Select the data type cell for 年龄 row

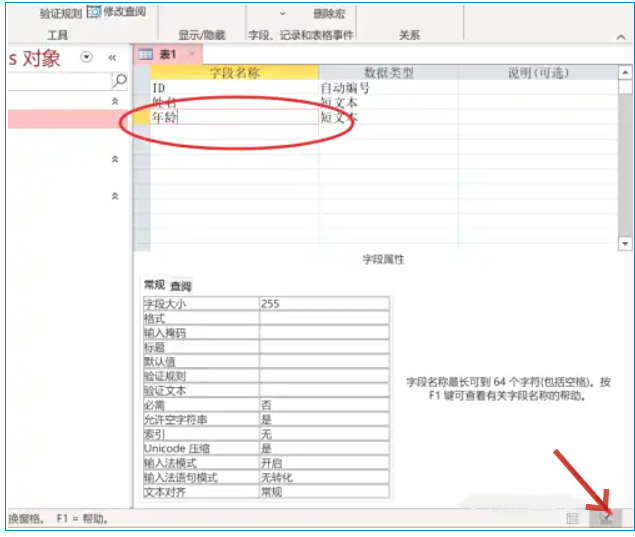[x=388, y=117]
